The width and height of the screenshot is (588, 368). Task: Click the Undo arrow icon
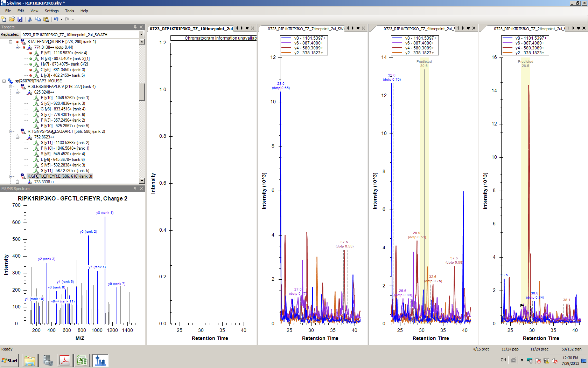tap(56, 19)
